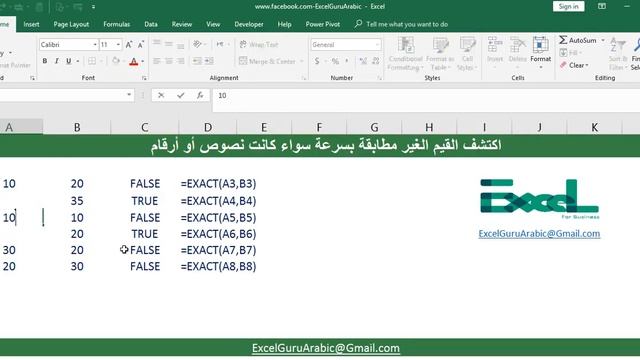
Task: Click Increase Indent icon
Action: [x=209, y=61]
